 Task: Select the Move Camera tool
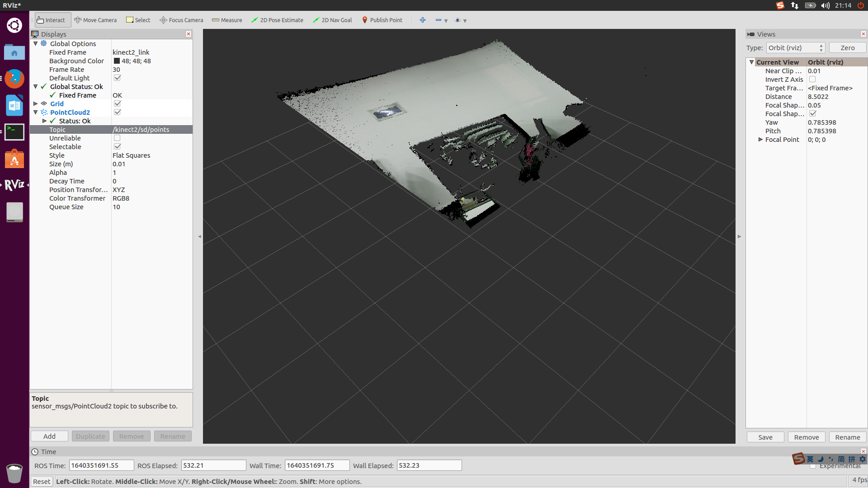point(95,20)
